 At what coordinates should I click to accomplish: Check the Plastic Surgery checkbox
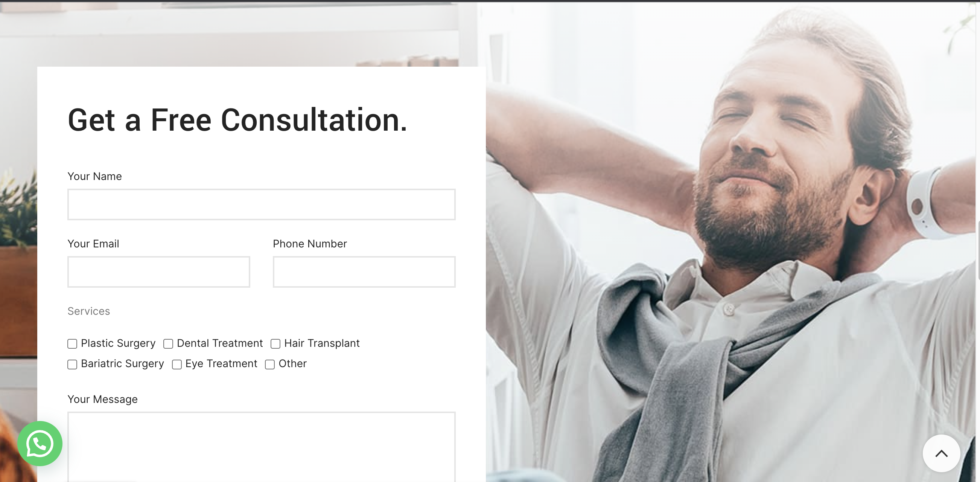coord(72,344)
